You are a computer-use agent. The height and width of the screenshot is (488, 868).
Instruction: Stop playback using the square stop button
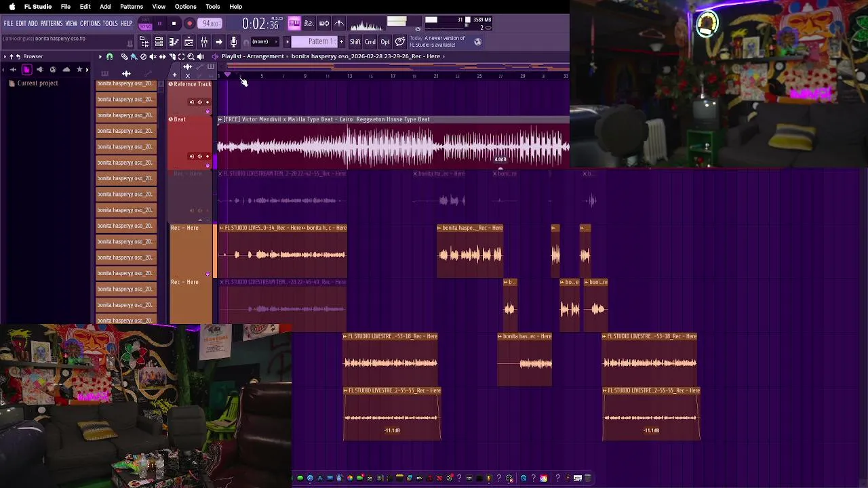[x=174, y=24]
